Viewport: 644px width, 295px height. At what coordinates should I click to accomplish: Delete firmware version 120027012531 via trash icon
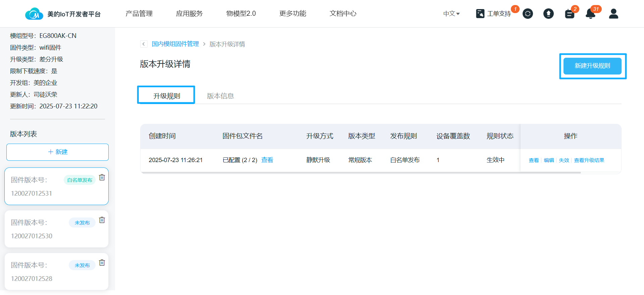click(x=102, y=177)
